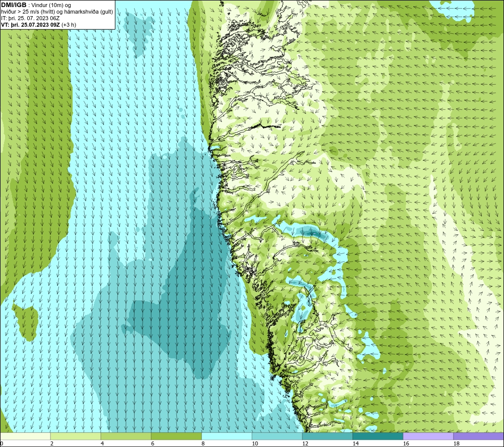
Task: Click the 16–18 m/s lavender legend swatch
Action: coord(428,436)
